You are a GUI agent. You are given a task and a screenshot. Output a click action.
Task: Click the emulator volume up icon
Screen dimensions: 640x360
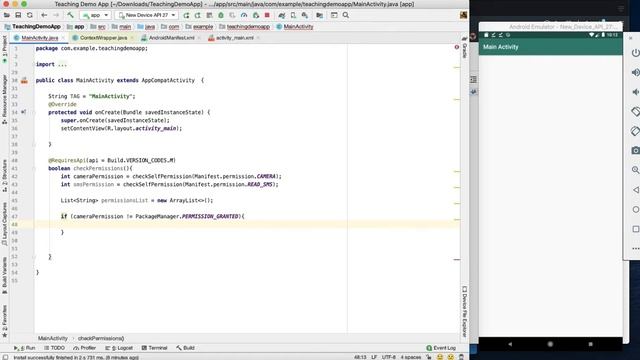[x=636, y=73]
